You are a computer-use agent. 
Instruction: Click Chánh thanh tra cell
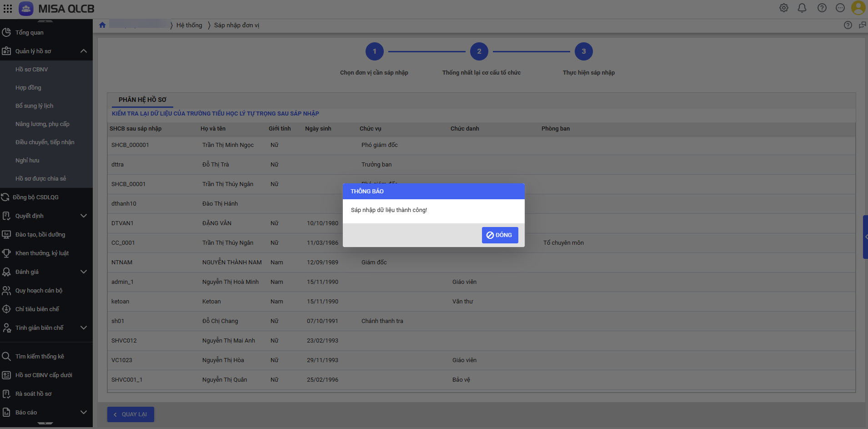point(382,321)
